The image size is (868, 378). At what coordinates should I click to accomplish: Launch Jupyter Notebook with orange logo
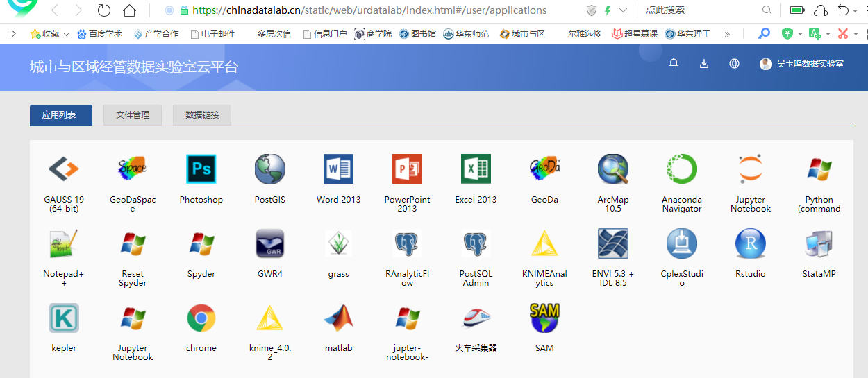(x=751, y=169)
